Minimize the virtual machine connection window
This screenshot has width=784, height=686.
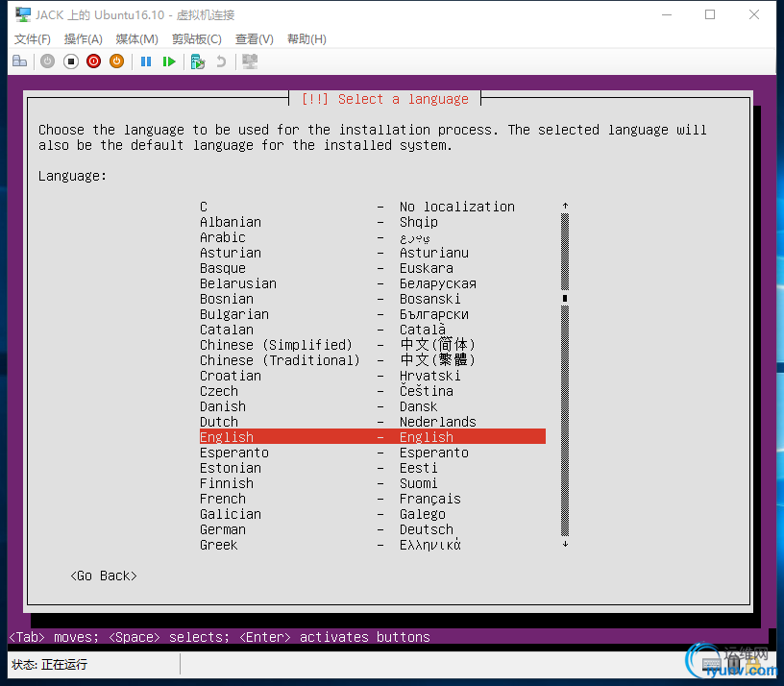[x=667, y=15]
